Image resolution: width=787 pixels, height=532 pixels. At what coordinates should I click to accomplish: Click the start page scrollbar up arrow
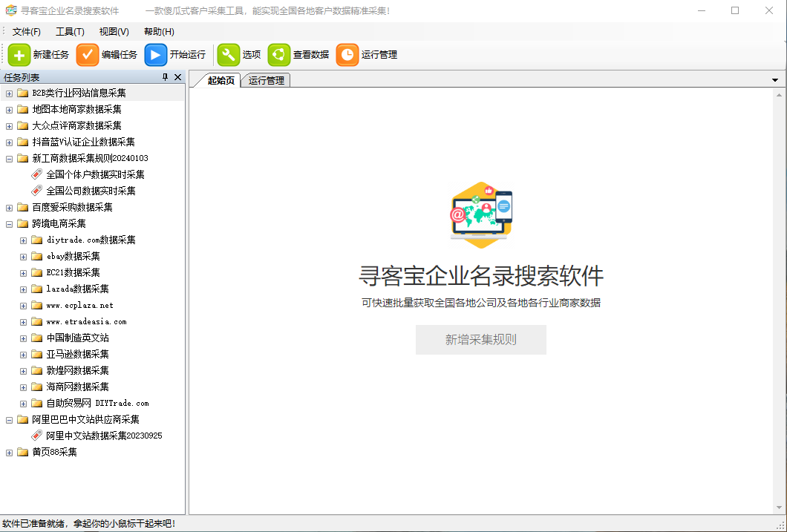779,95
